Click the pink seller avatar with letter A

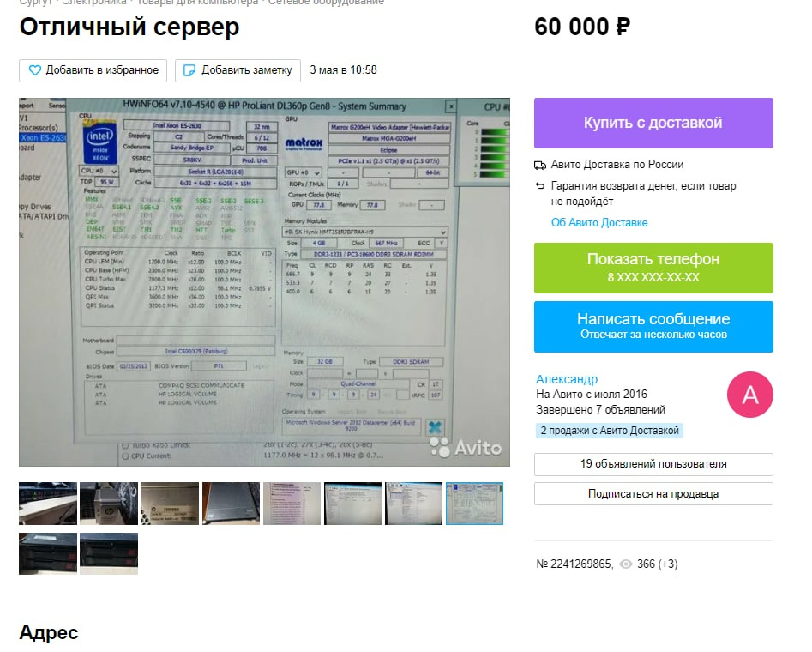pos(750,395)
